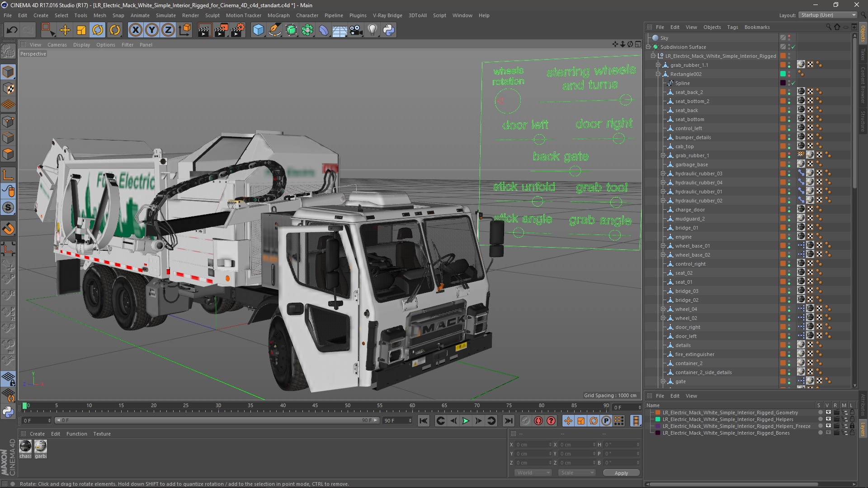Toggle solo for the Helpers layer

pyautogui.click(x=820, y=419)
